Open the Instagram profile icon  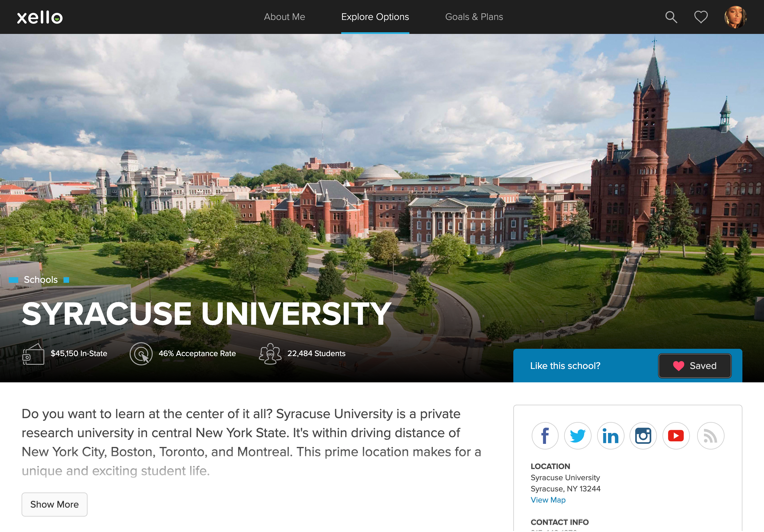click(x=643, y=436)
